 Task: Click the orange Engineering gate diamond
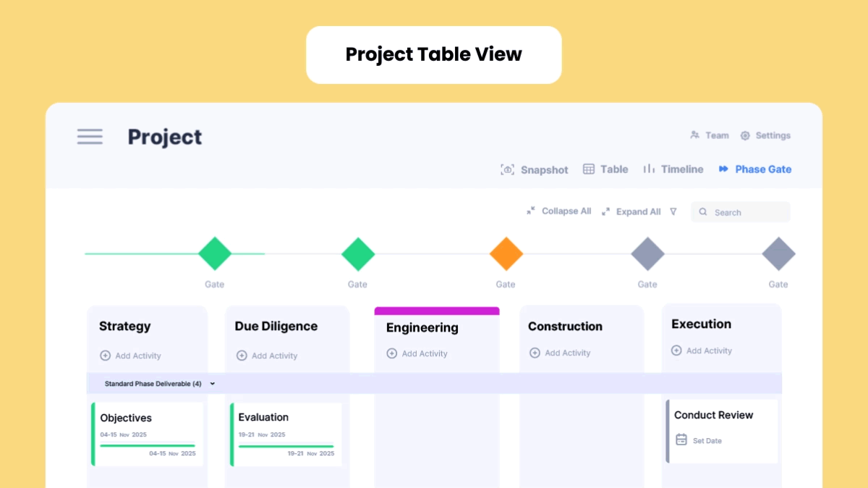[506, 254]
